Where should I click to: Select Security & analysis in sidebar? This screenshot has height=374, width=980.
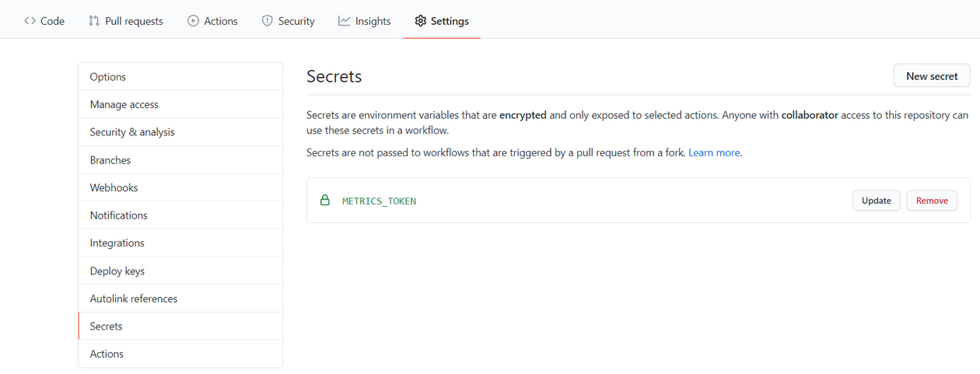[x=132, y=132]
